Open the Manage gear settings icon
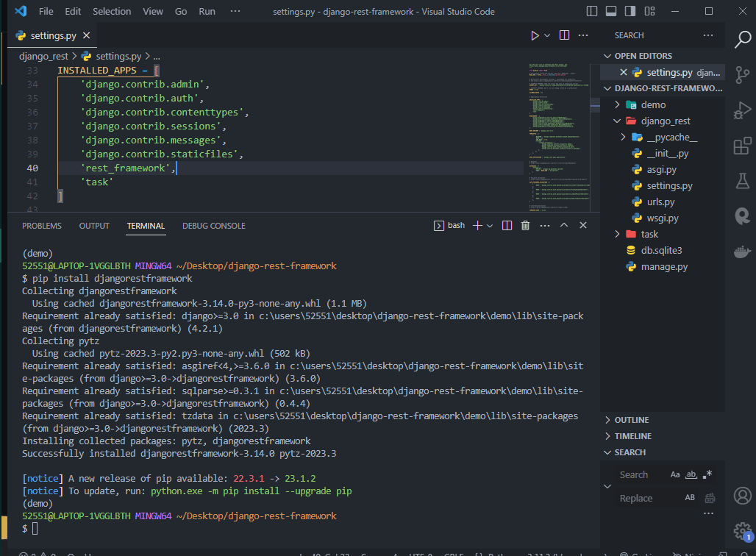 (743, 531)
